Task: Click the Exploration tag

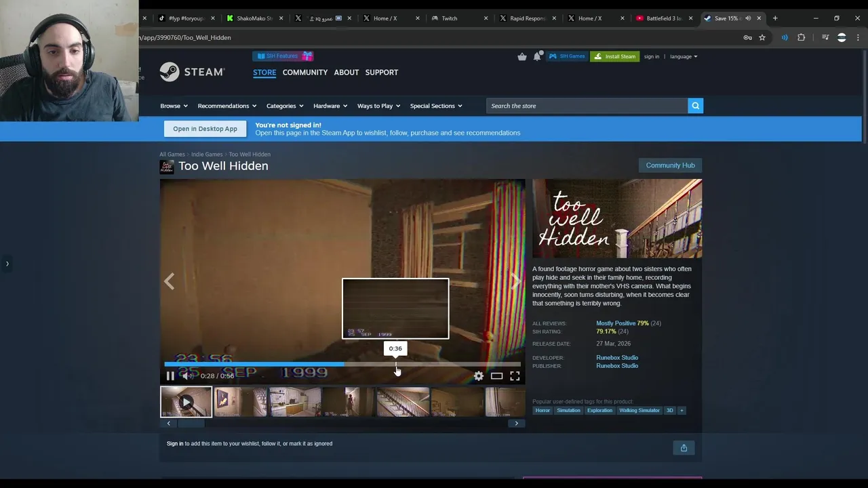Action: (599, 410)
